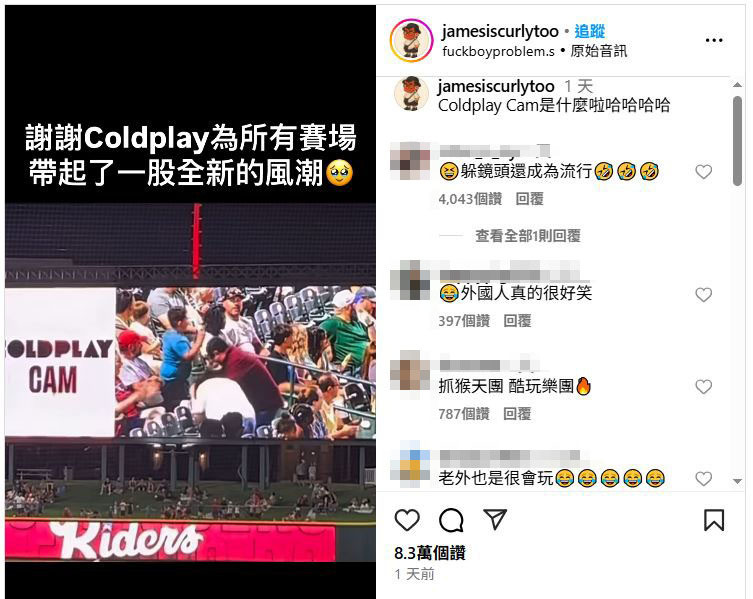Like the 抓猴天團 酷玩樂團 comment

tap(704, 387)
